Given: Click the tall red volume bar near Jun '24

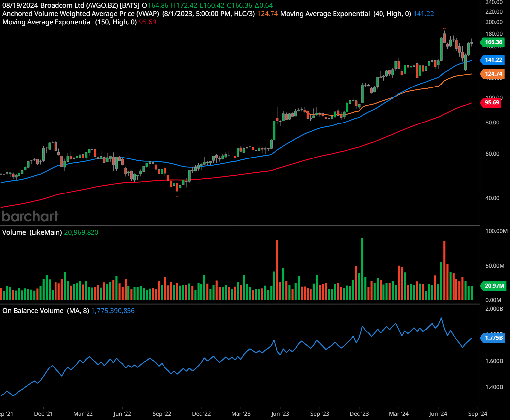Looking at the screenshot, I should coord(444,271).
